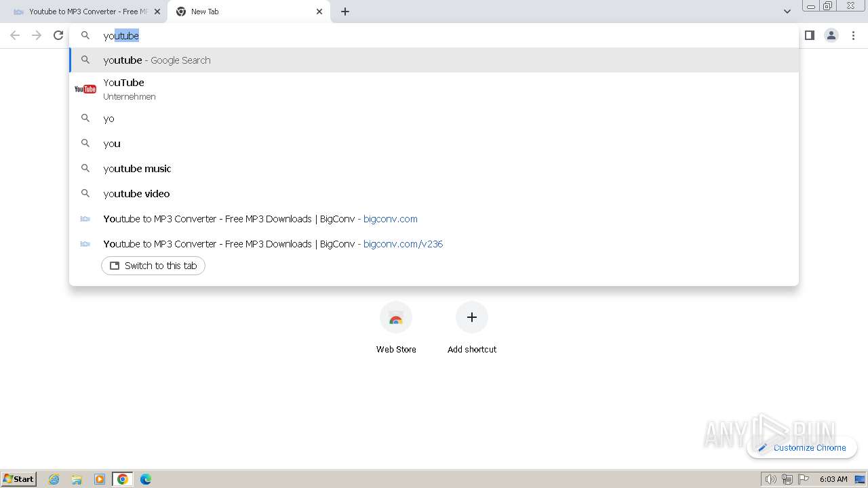Image resolution: width=868 pixels, height=488 pixels.
Task: Open the Windows Start menu
Action: [x=19, y=479]
